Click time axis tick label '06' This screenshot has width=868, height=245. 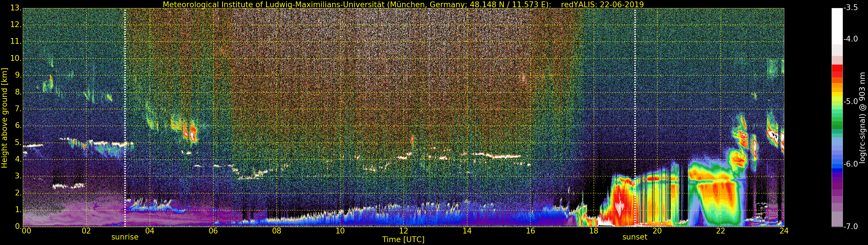[213, 231]
